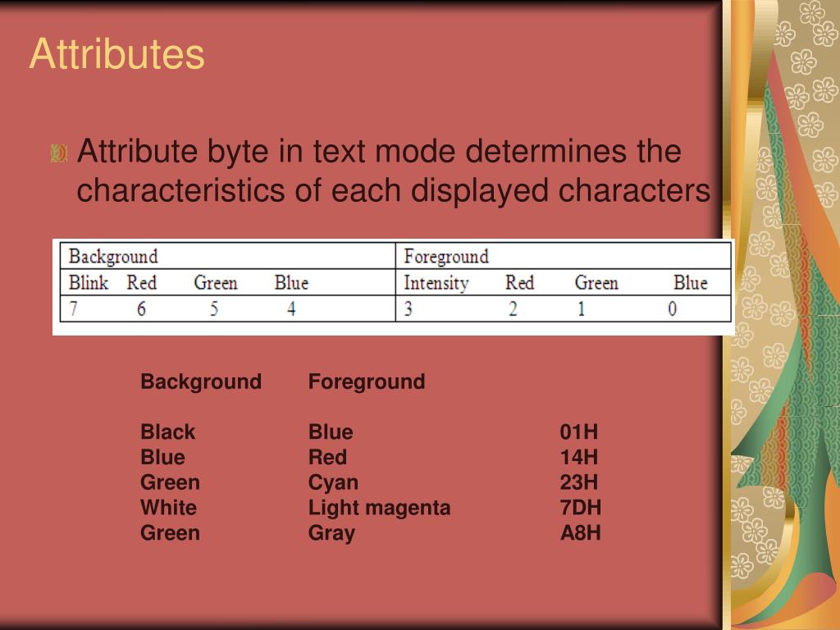The width and height of the screenshot is (840, 630).
Task: Click bit number 3 under Intensity
Action: pos(409,308)
